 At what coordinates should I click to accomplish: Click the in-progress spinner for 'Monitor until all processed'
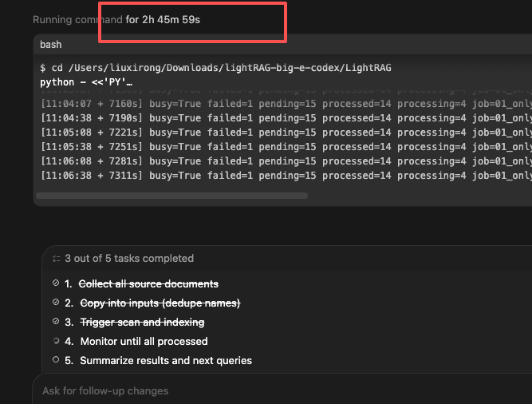click(x=56, y=341)
